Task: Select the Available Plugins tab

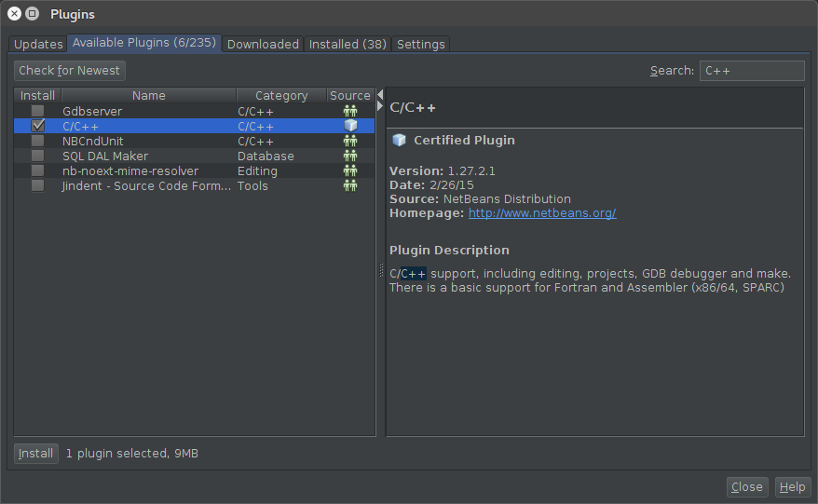Action: 144,43
